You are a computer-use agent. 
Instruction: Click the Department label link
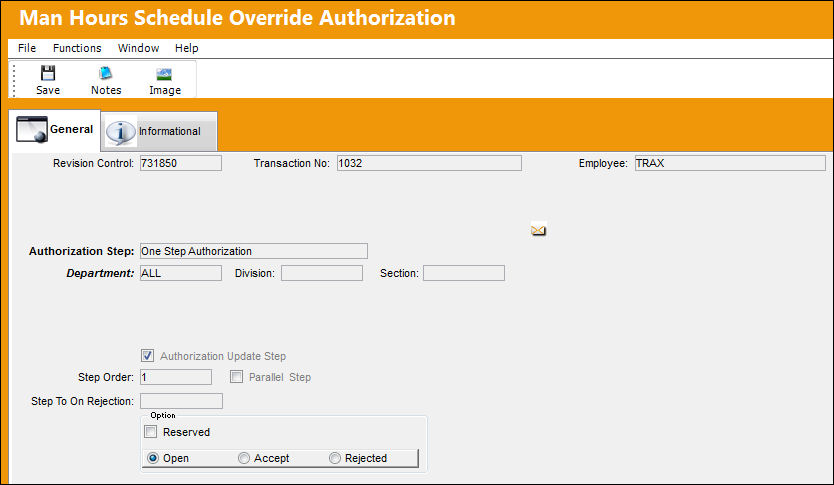click(100, 273)
